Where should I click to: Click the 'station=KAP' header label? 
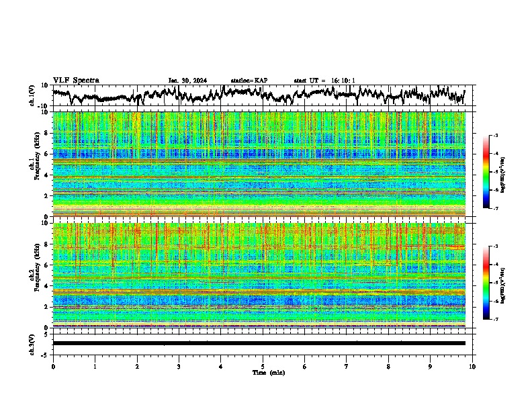coord(249,81)
